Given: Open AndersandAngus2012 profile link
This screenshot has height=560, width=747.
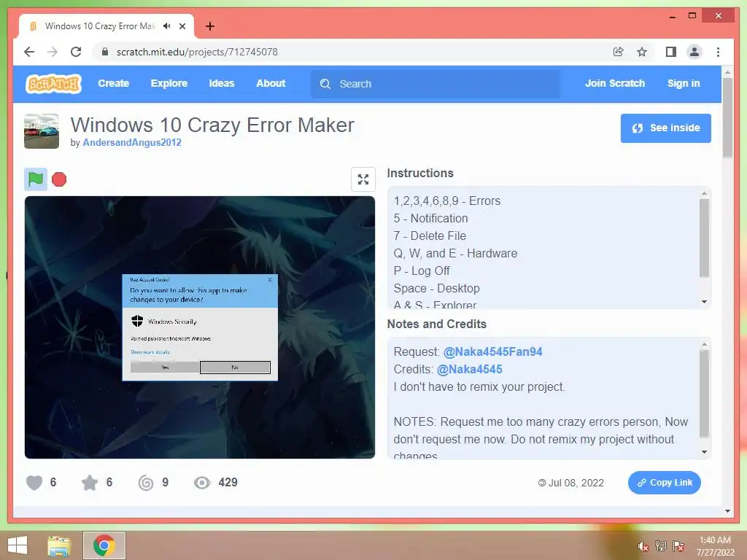Looking at the screenshot, I should [x=132, y=142].
